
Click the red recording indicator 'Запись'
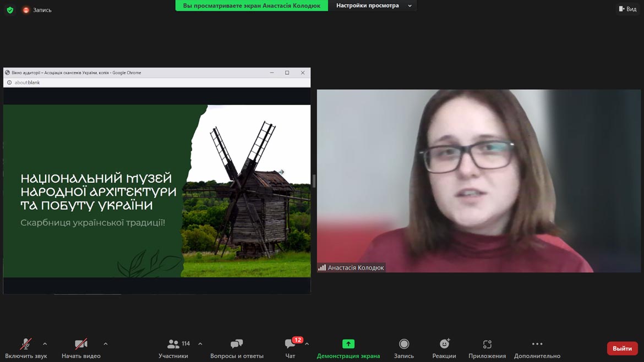[37, 10]
